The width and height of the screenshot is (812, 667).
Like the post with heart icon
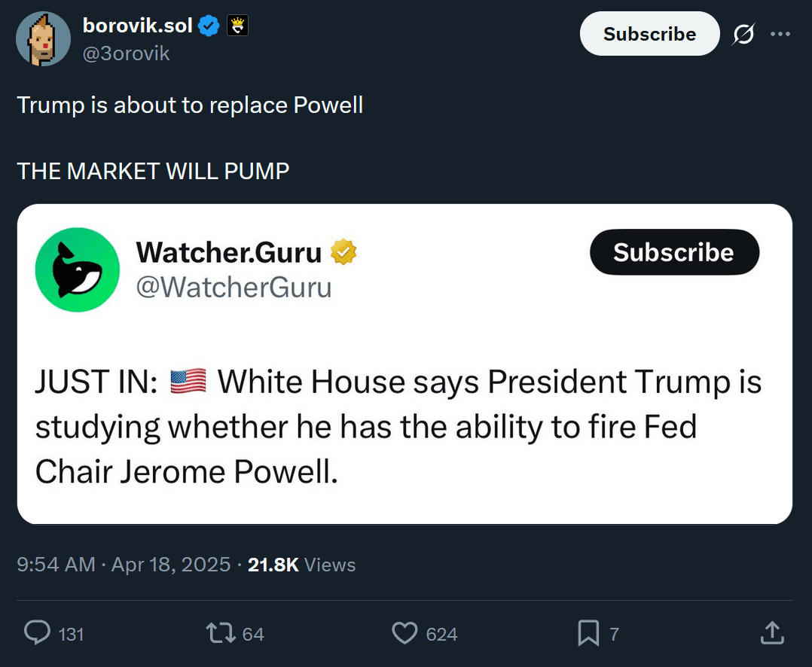coord(404,633)
